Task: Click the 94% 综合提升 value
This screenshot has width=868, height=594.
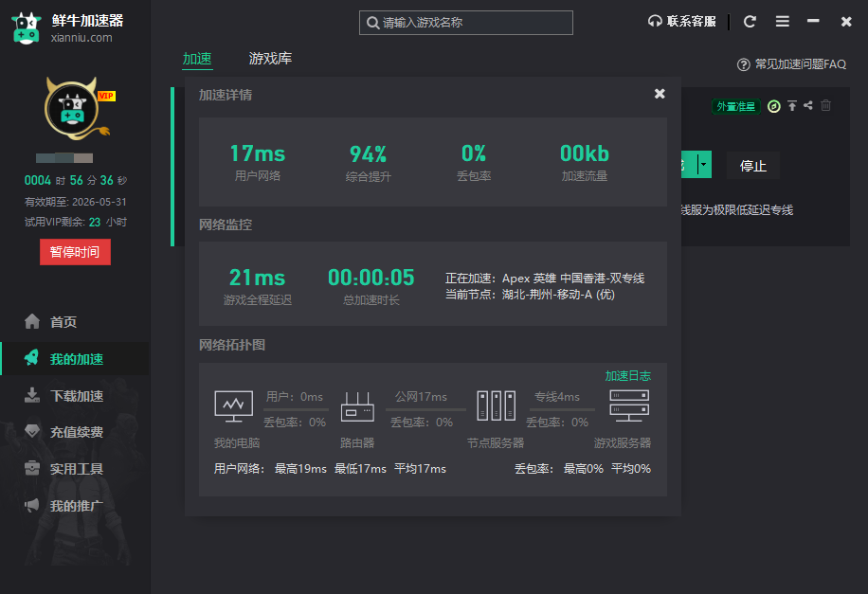Action: coord(368,153)
